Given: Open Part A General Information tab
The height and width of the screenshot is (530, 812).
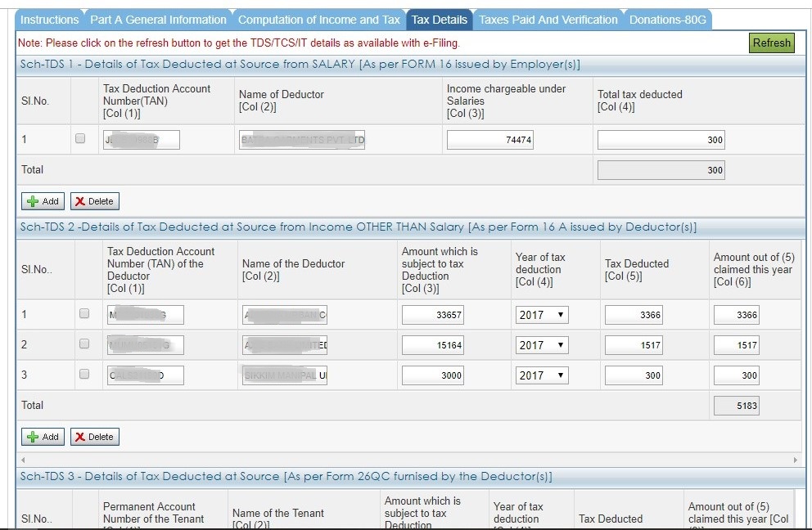Looking at the screenshot, I should [158, 20].
